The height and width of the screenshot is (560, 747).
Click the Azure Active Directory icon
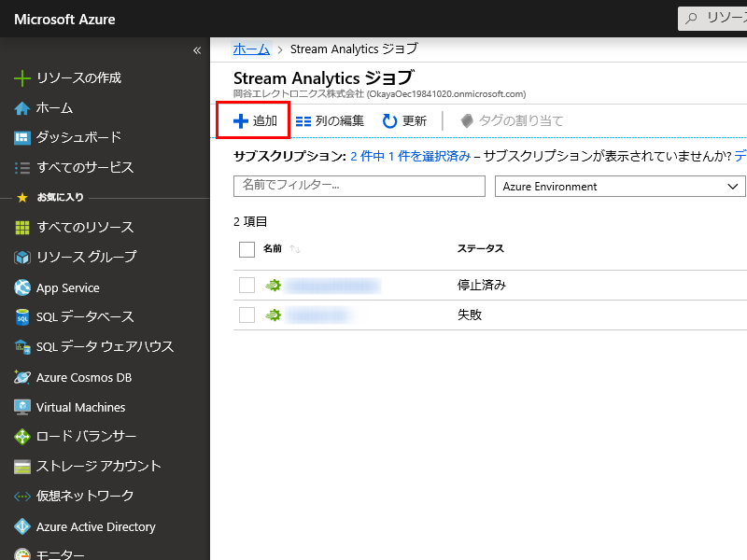(23, 526)
